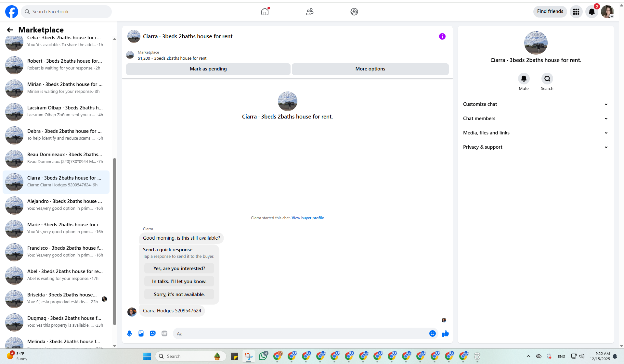
Task: Click the Find friends button
Action: [550, 11]
